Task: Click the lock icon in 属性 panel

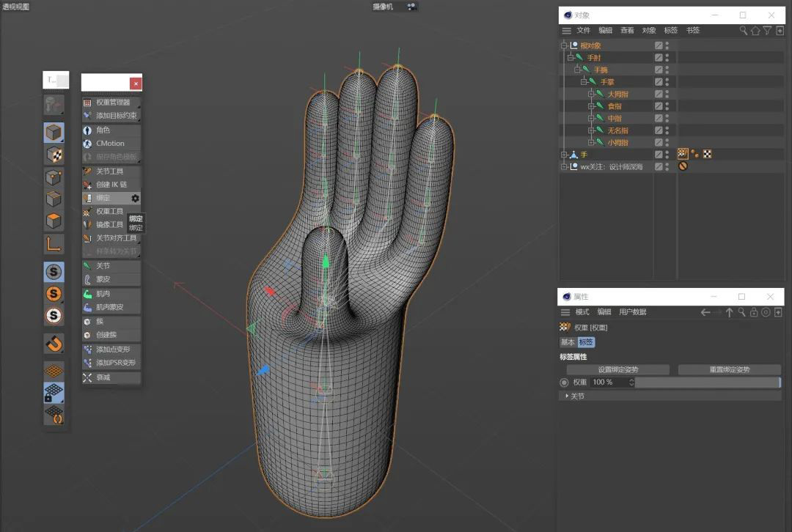Action: [754, 312]
